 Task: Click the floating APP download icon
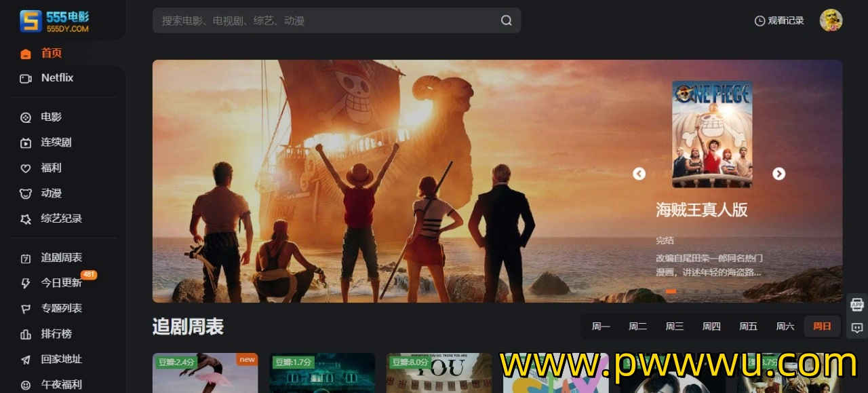(x=857, y=304)
